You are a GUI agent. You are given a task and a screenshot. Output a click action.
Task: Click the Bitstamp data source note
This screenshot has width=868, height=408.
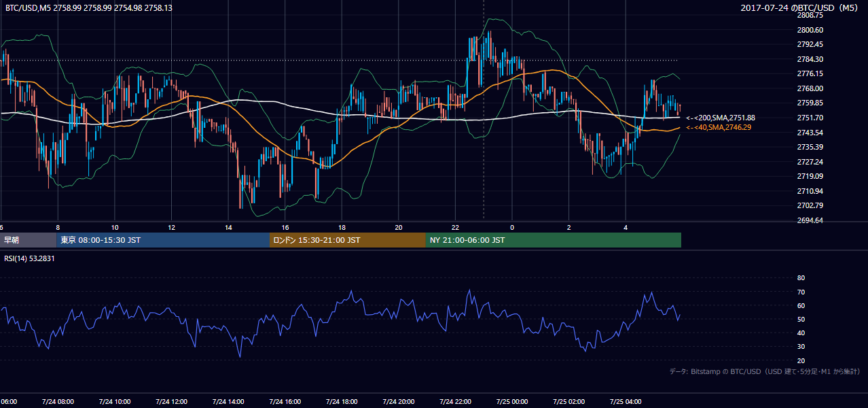765,371
